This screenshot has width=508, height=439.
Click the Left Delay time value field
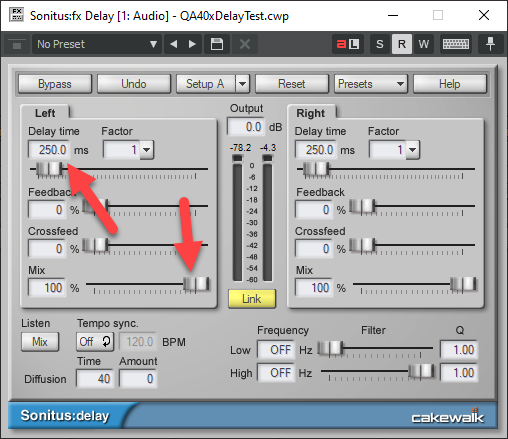pos(49,150)
